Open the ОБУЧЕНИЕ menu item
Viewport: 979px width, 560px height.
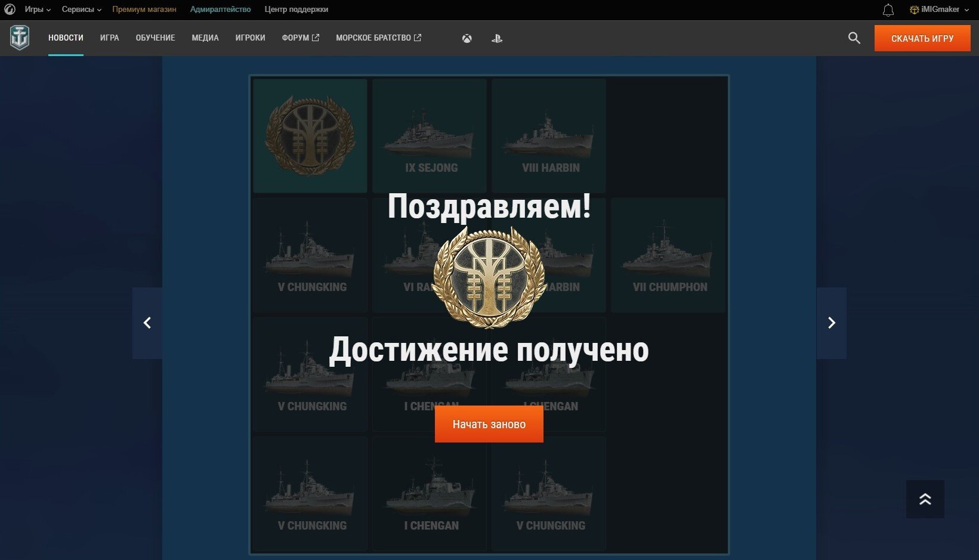[x=155, y=38]
